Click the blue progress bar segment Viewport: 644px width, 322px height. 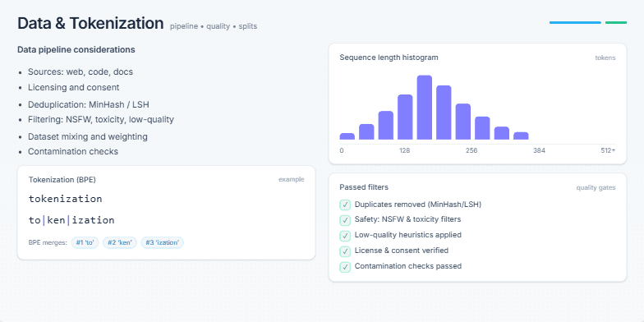[x=575, y=23]
